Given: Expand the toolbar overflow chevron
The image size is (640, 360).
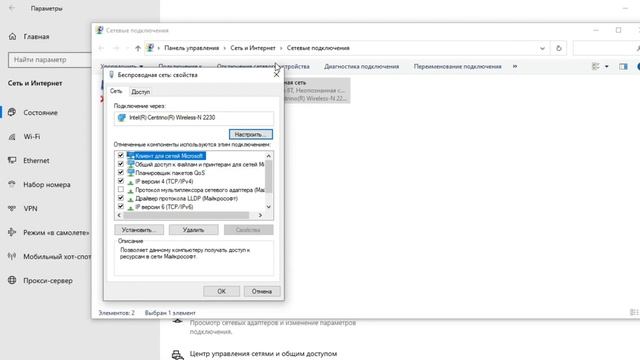Looking at the screenshot, I should pyautogui.click(x=515, y=66).
